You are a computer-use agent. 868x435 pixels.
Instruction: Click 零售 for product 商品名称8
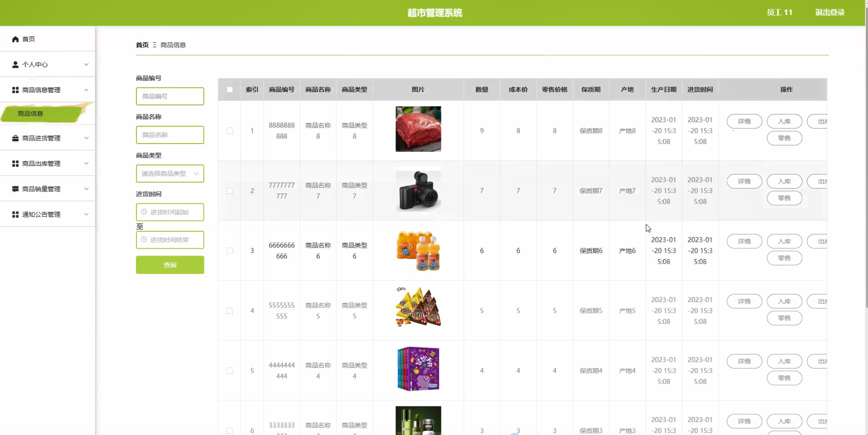click(x=785, y=138)
